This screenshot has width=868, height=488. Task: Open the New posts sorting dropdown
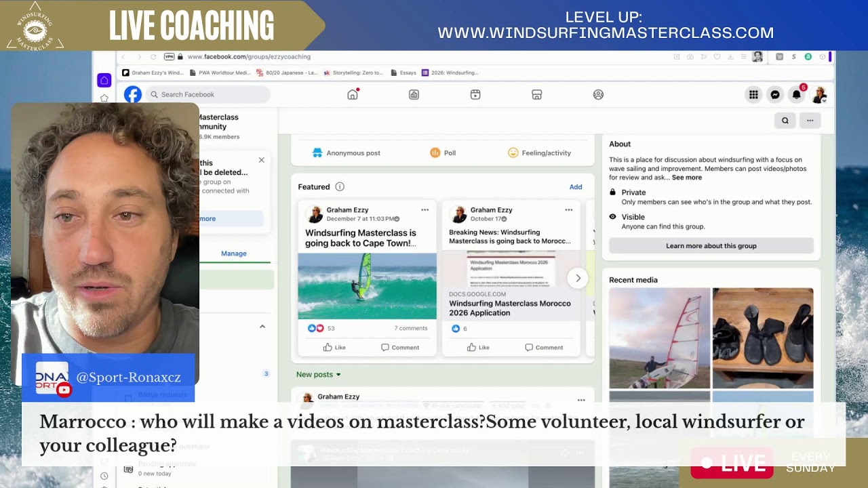point(319,374)
